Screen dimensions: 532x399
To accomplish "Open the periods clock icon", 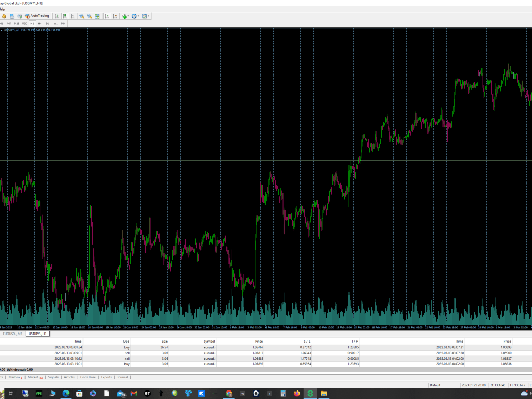I will [x=134, y=16].
